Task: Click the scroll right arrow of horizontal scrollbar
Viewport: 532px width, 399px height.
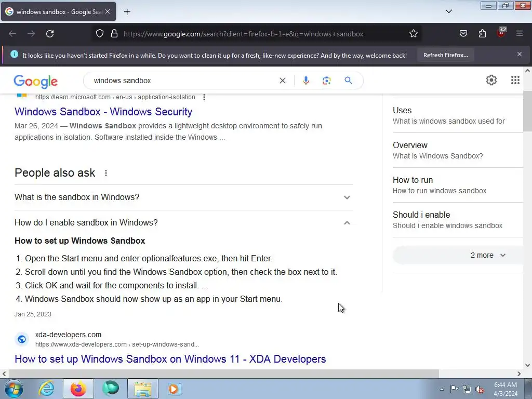Action: click(x=519, y=374)
